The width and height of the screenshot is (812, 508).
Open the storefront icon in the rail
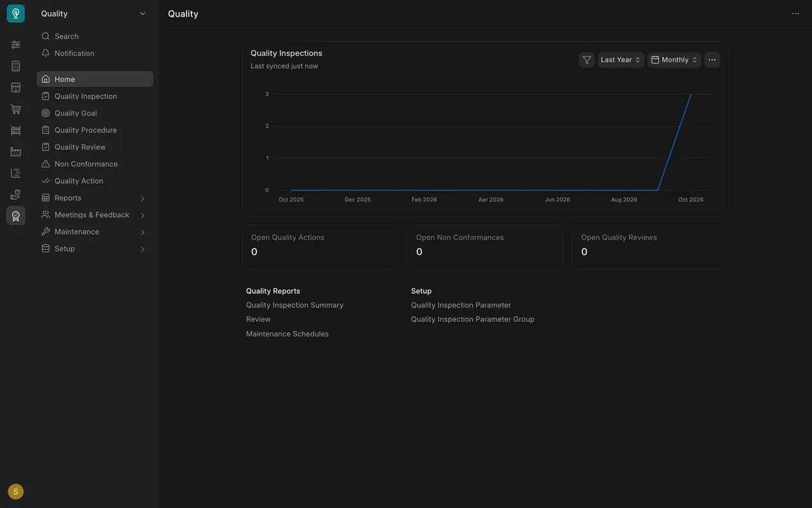tap(16, 88)
